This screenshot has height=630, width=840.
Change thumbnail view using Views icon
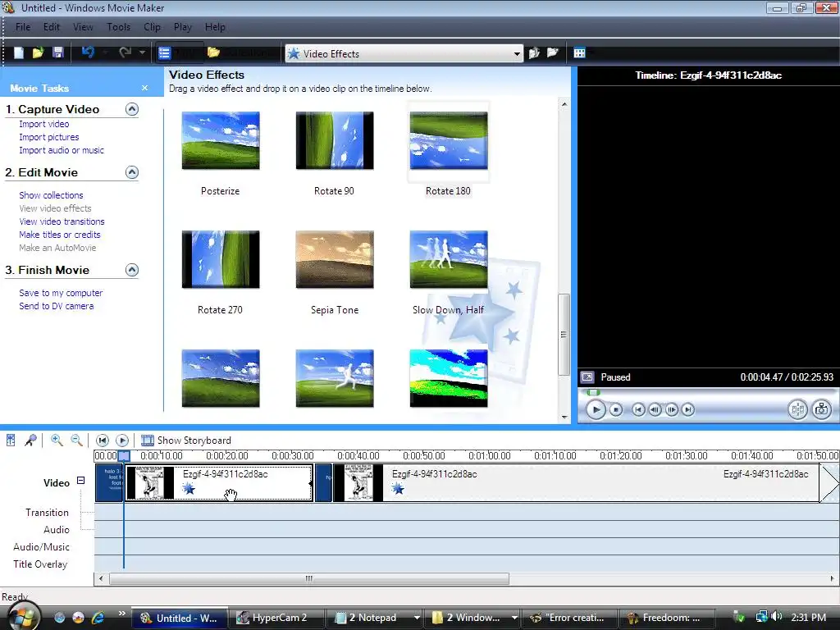tap(580, 52)
